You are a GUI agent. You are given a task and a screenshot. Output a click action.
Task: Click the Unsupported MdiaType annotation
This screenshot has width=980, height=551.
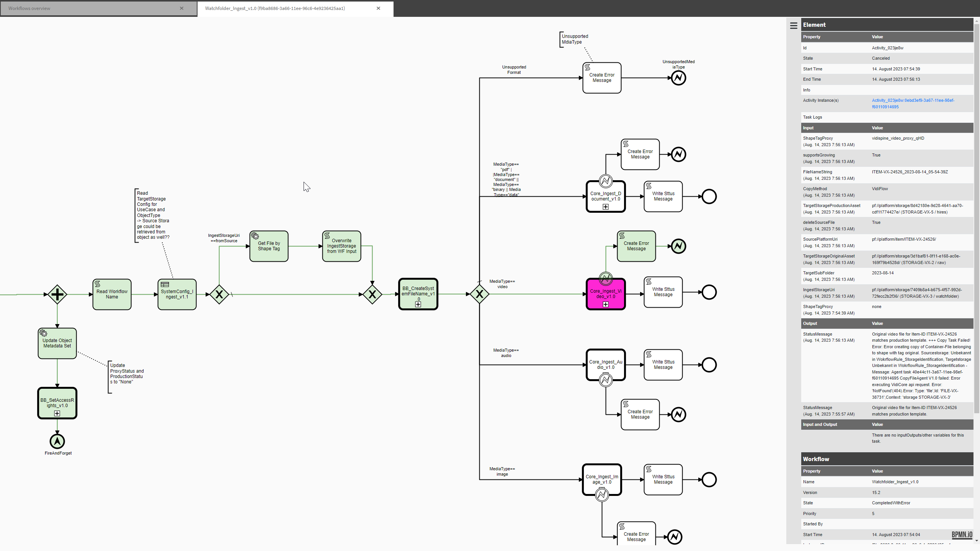[x=575, y=39]
